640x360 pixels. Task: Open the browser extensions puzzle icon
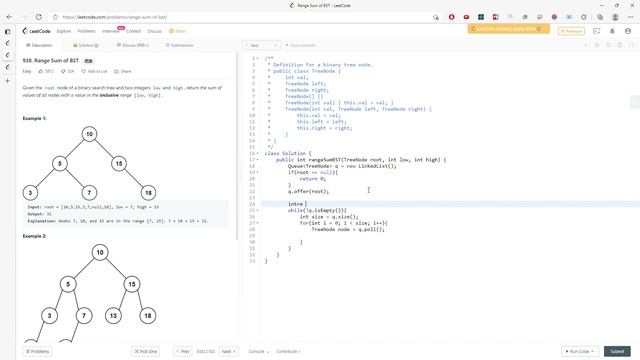click(584, 17)
